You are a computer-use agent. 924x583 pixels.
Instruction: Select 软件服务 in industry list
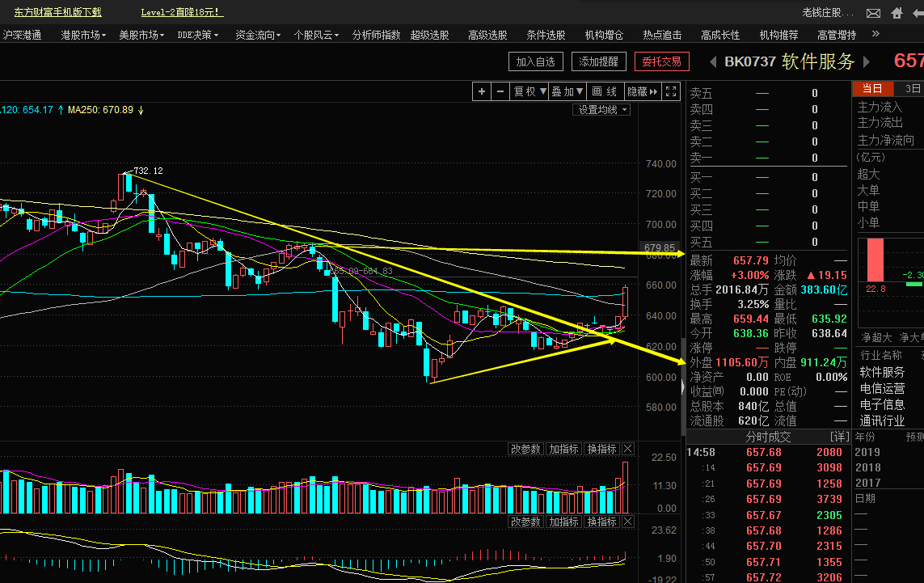click(x=882, y=372)
